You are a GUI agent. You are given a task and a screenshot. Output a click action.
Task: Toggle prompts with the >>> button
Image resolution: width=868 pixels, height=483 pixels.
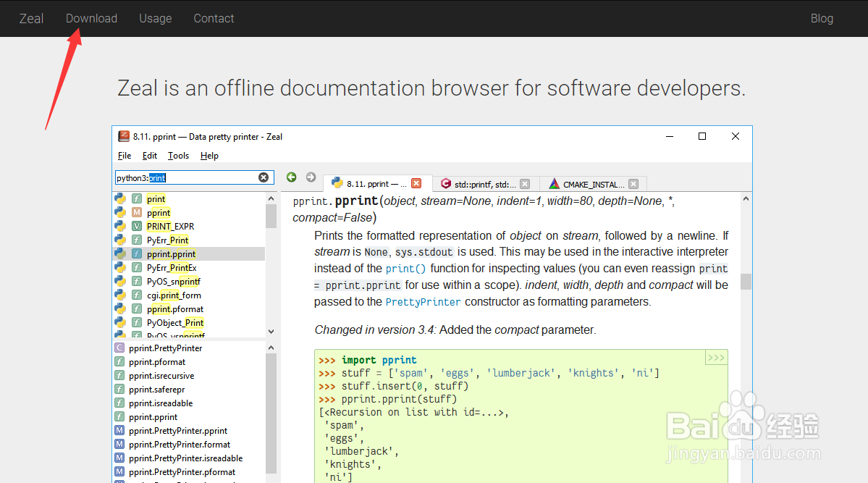click(x=716, y=358)
